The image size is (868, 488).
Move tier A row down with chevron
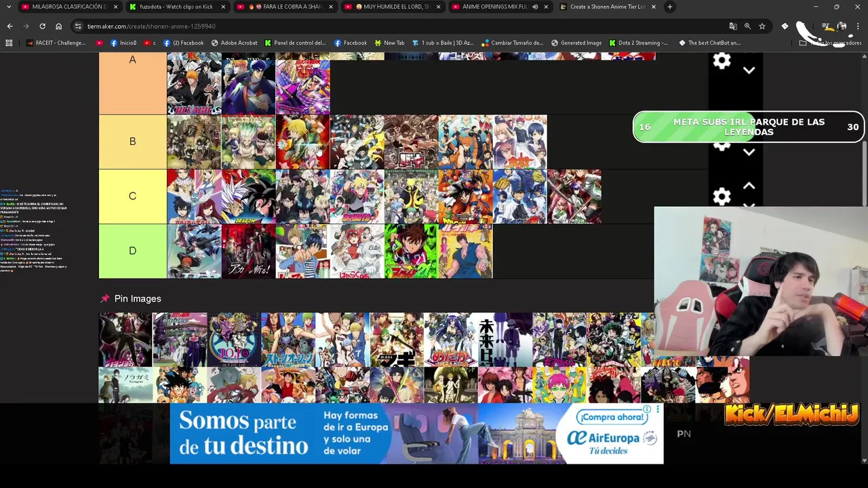749,70
